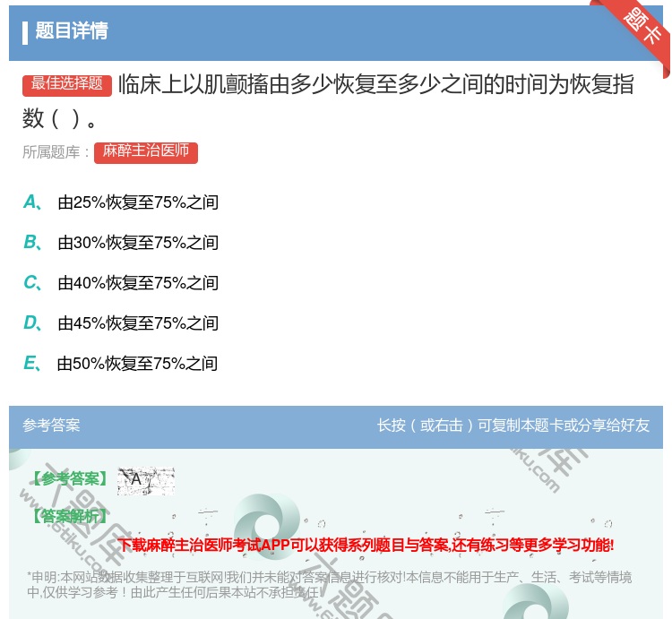The width and height of the screenshot is (672, 619).
Task: Pick the letter E option marker
Action: [x=30, y=364]
